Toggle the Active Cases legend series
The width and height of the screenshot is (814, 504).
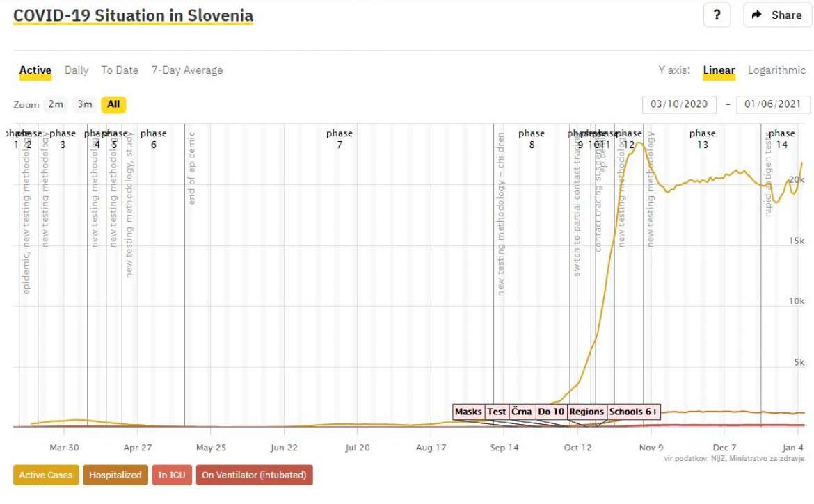point(46,475)
